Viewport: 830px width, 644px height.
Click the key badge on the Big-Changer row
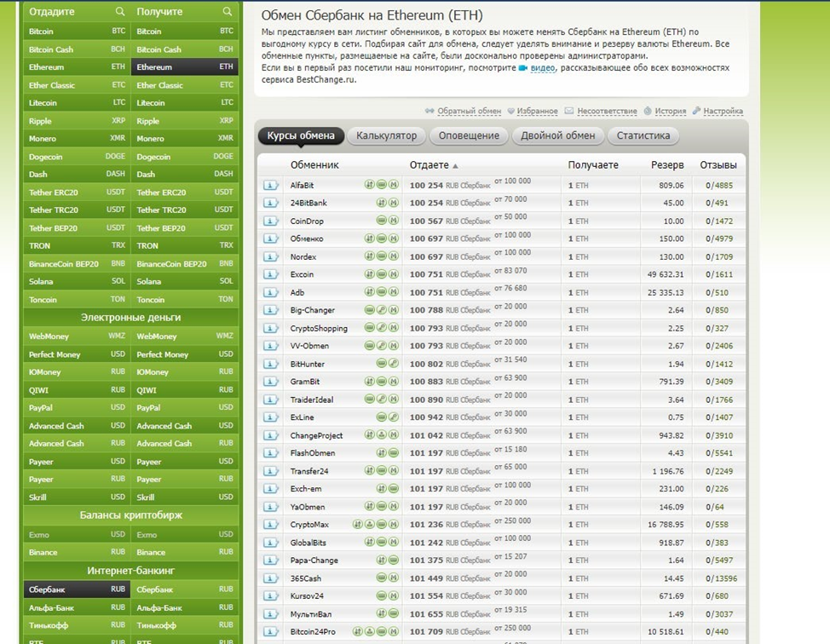click(381, 309)
